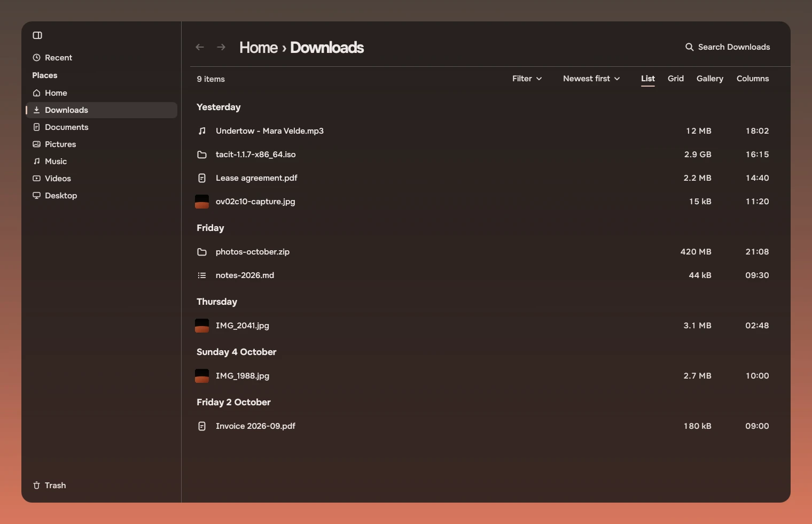Click Downloads in the breadcrumb
812x524 pixels.
click(327, 48)
